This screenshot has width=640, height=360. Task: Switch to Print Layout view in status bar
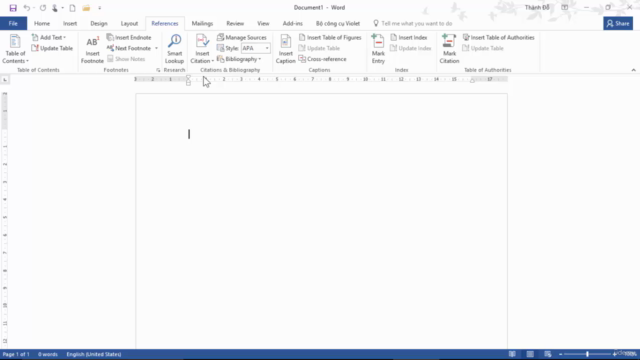530,354
